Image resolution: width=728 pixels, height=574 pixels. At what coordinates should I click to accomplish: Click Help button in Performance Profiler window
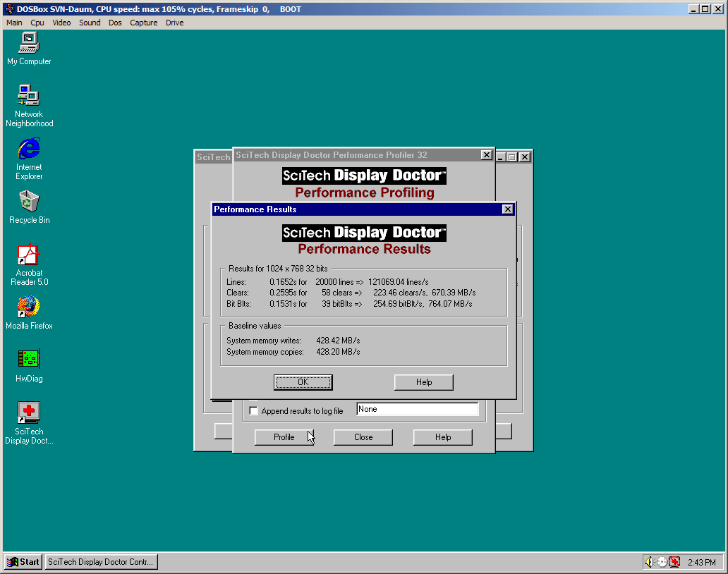[443, 437]
